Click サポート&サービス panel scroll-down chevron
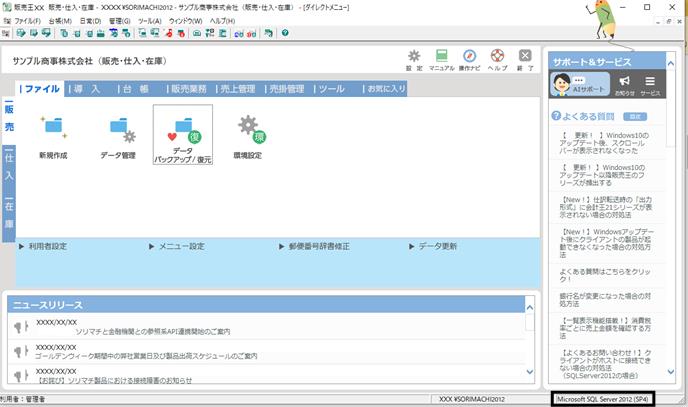The image size is (688, 407). pyautogui.click(x=670, y=371)
